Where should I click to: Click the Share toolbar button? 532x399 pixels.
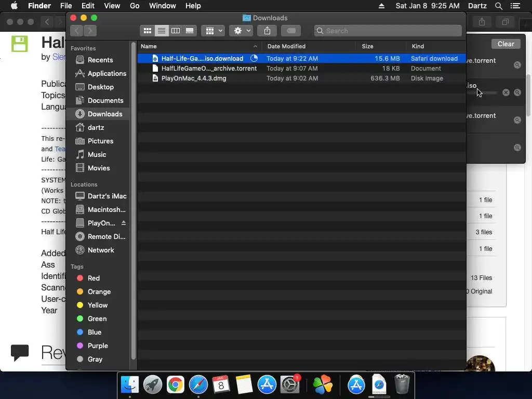(x=268, y=31)
